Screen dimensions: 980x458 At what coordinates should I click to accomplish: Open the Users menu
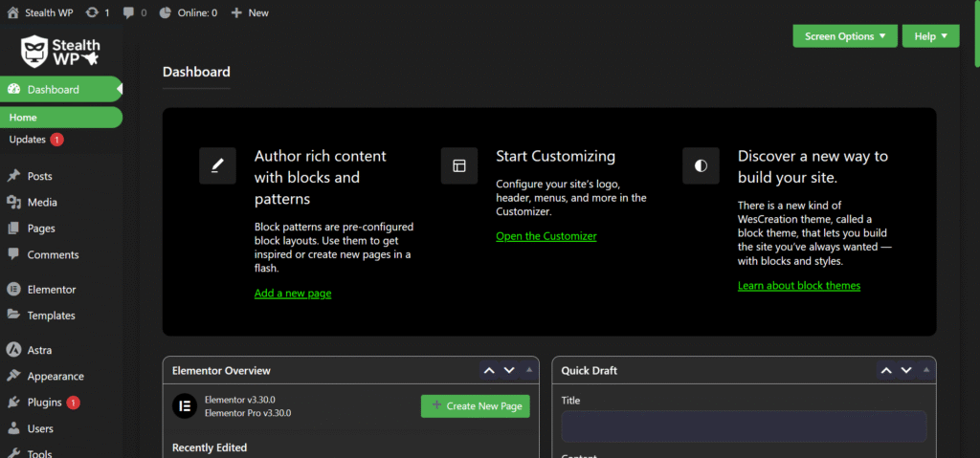61,428
